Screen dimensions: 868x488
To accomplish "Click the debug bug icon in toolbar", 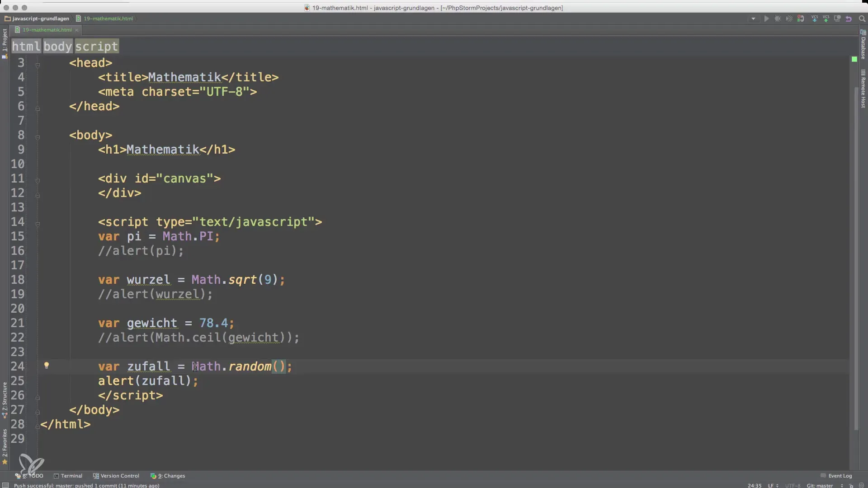I will click(x=778, y=19).
